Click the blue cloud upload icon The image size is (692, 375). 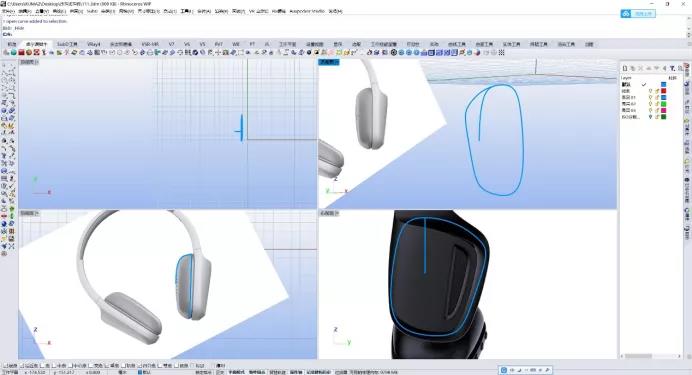(626, 14)
